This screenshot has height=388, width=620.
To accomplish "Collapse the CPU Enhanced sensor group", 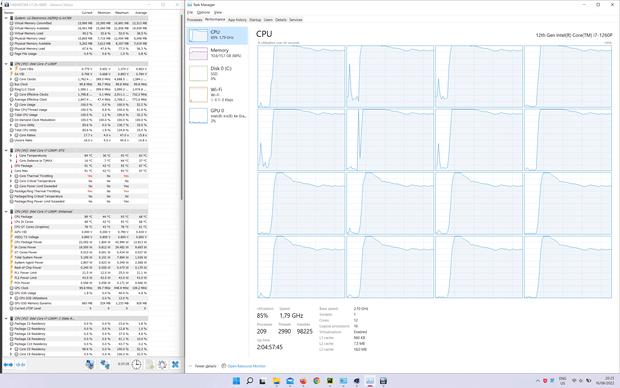I will point(6,212).
